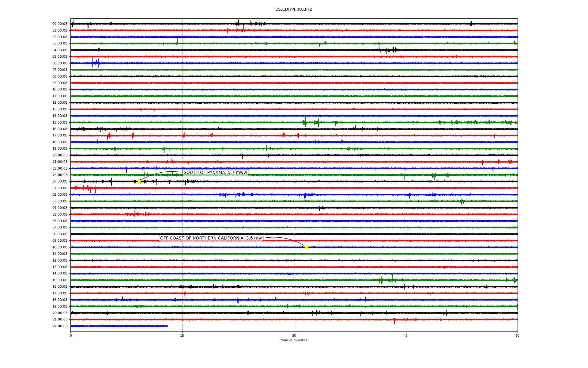The height and width of the screenshot is (368, 588).
Task: Click the last 21:00:08 time label near bottom
Action: [x=60, y=319]
